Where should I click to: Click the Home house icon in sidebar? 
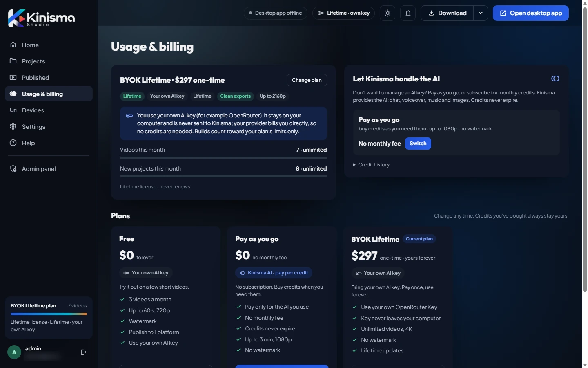click(13, 45)
